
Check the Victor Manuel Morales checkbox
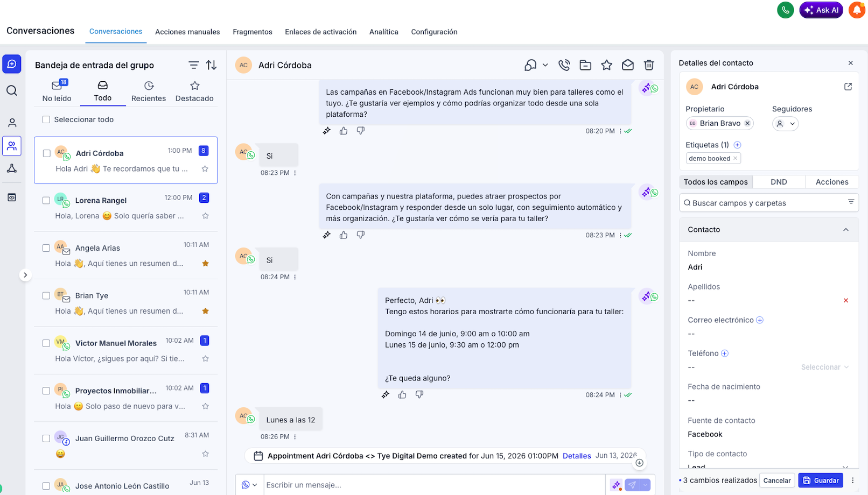coord(46,343)
